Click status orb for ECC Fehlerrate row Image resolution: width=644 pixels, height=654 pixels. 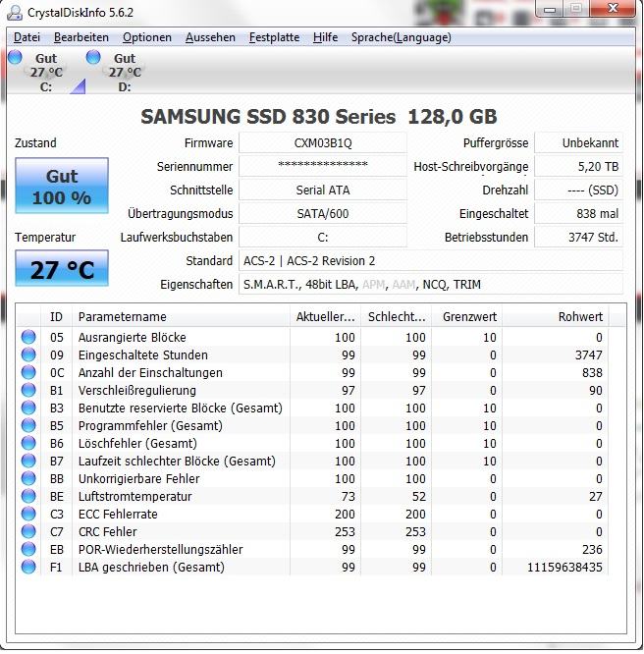(x=28, y=514)
